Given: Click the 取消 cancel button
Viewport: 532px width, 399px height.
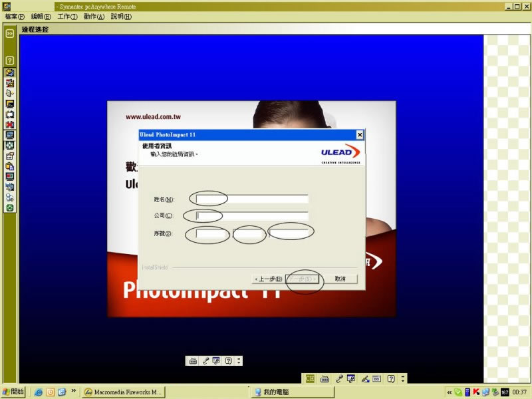Looking at the screenshot, I should (x=340, y=279).
